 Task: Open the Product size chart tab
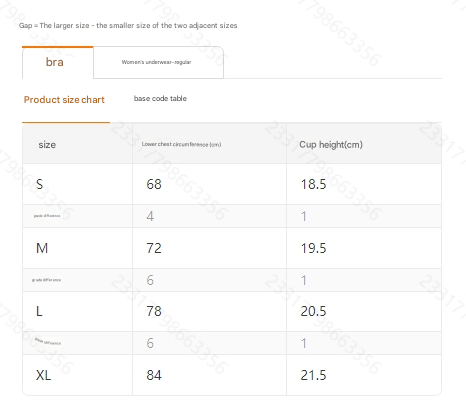pyautogui.click(x=64, y=100)
